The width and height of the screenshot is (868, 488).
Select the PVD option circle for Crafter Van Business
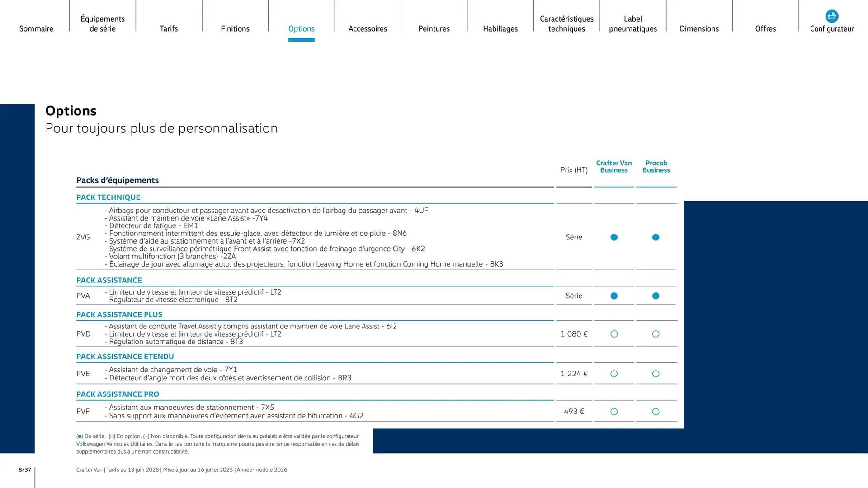[x=614, y=334]
